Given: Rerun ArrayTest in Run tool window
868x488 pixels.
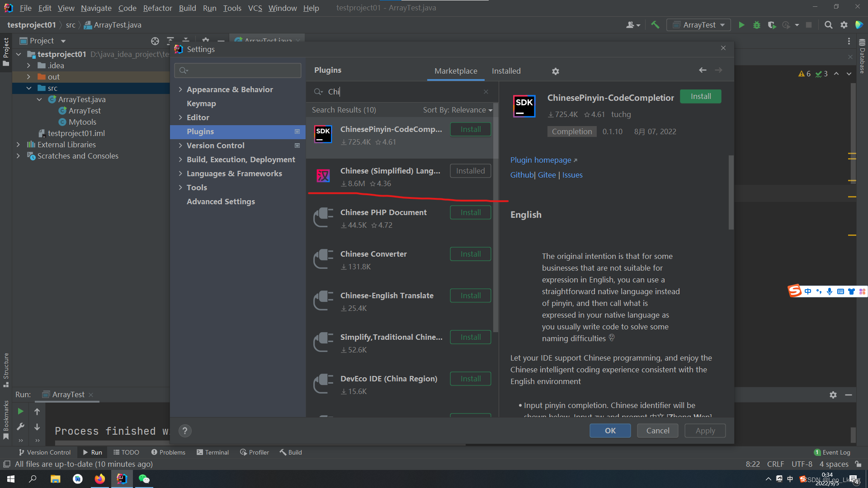Looking at the screenshot, I should pyautogui.click(x=20, y=411).
